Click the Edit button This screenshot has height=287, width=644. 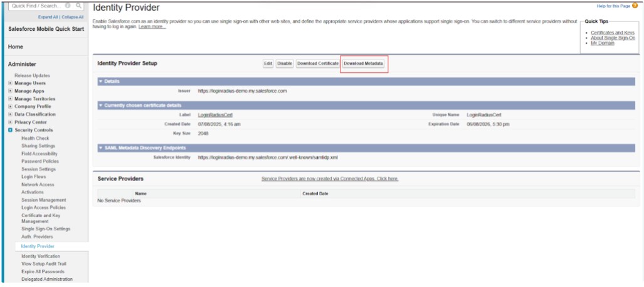(268, 63)
